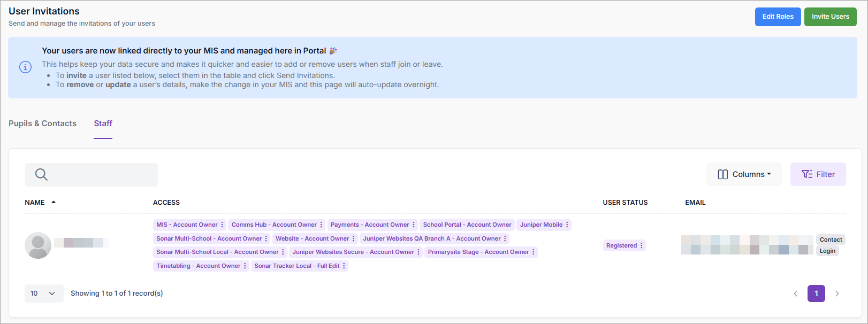
Task: Open kebab menu on Sonar Tracker Local tag
Action: tap(344, 266)
